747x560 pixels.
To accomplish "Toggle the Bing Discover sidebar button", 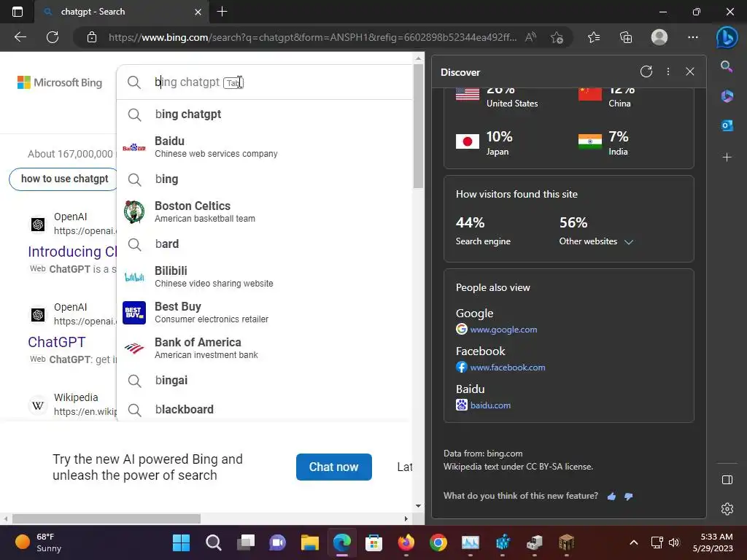I will 727,37.
